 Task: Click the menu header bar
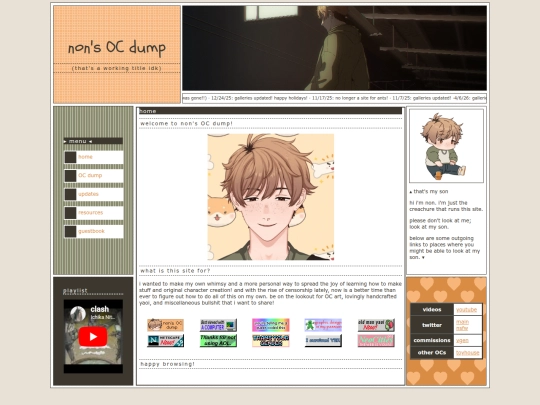[93, 141]
